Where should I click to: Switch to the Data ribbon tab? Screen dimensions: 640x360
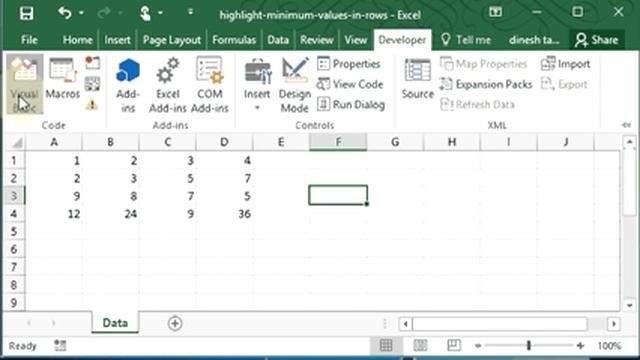click(278, 40)
